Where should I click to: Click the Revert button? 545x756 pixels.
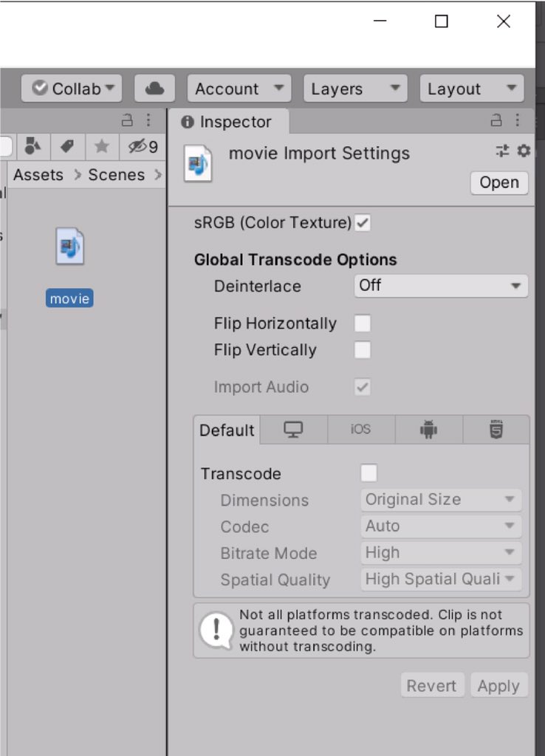pos(432,685)
